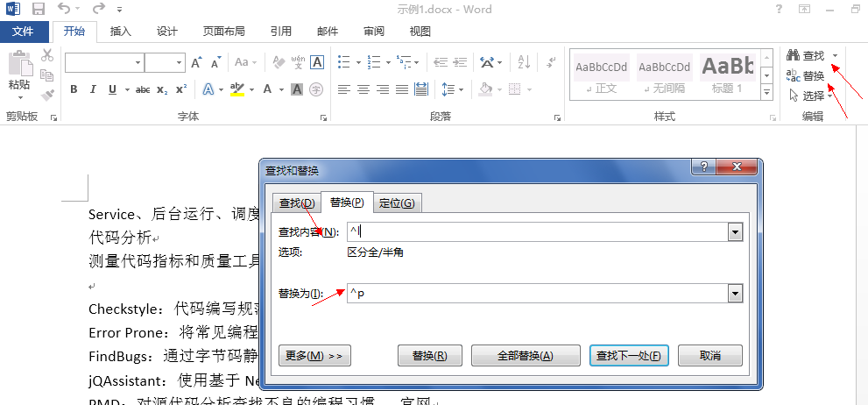Align text left
The image size is (868, 405).
point(344,89)
